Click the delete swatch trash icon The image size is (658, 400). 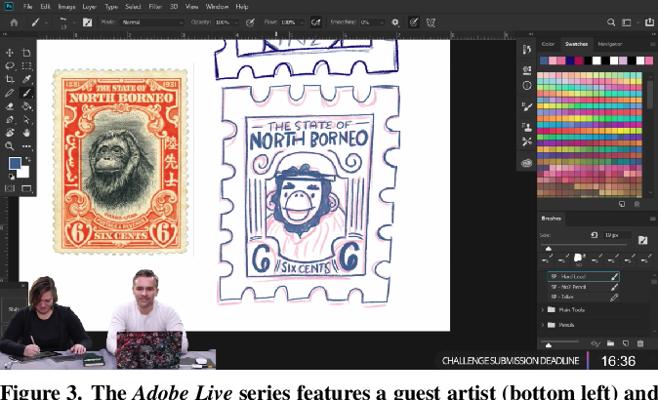click(x=637, y=204)
